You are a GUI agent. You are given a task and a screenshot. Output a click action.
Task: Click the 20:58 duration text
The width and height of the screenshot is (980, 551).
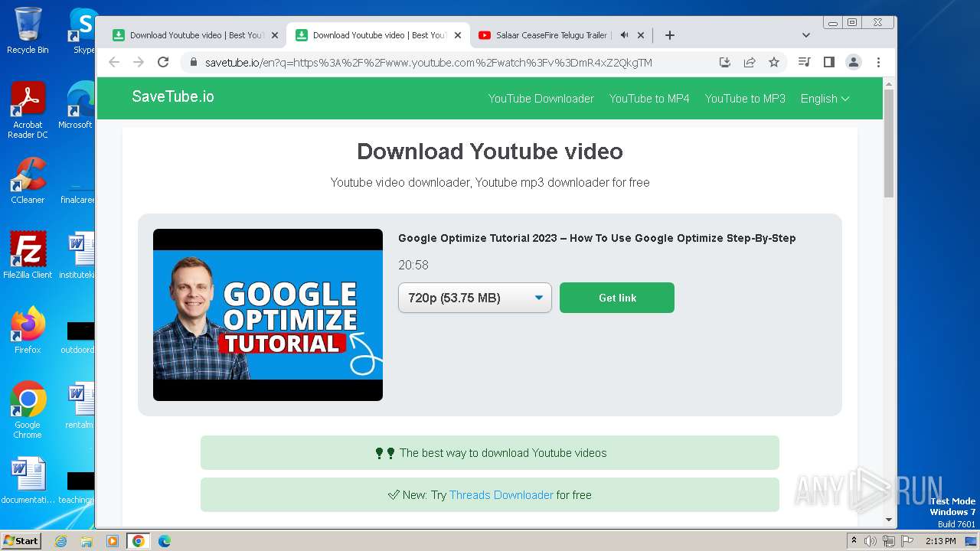pyautogui.click(x=413, y=265)
